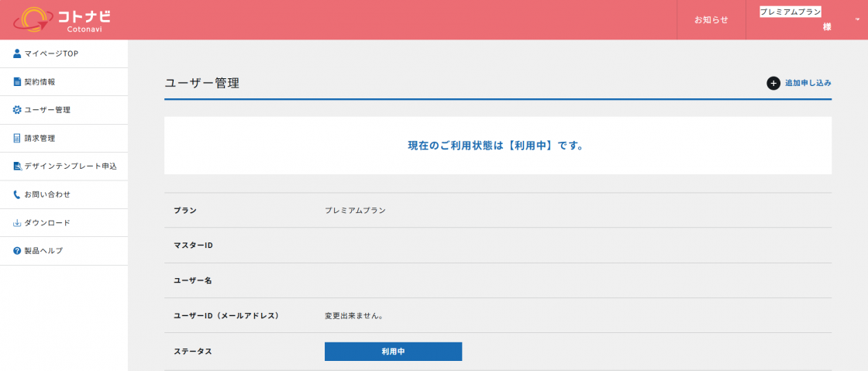
Task: Go to 契約情報 page
Action: point(40,81)
